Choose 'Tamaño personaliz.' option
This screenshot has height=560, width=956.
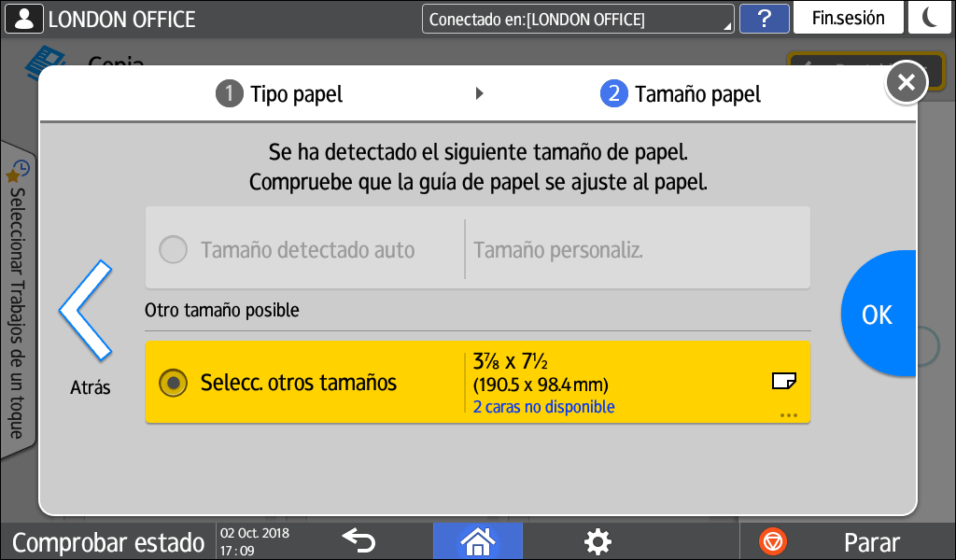click(557, 250)
